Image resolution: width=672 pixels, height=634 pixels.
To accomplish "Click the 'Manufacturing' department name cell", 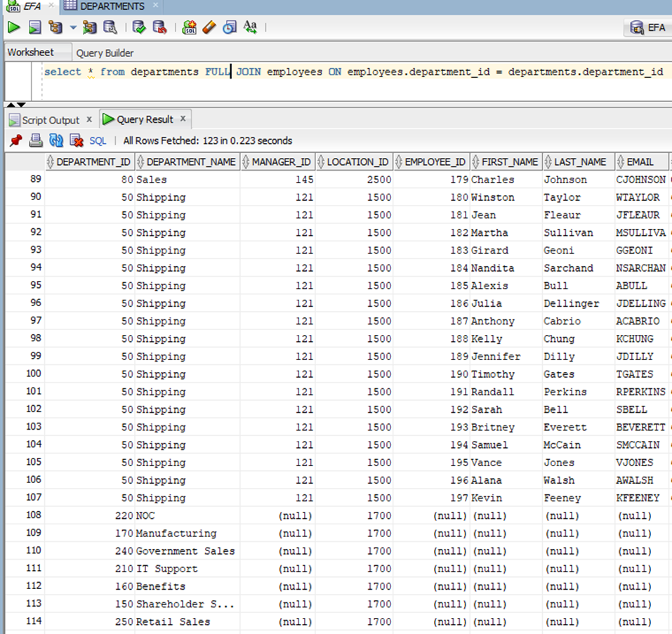I will click(x=187, y=534).
